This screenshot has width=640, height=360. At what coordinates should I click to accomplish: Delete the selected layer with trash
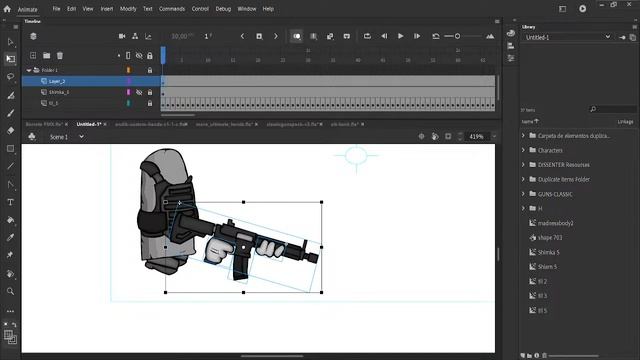[60, 56]
